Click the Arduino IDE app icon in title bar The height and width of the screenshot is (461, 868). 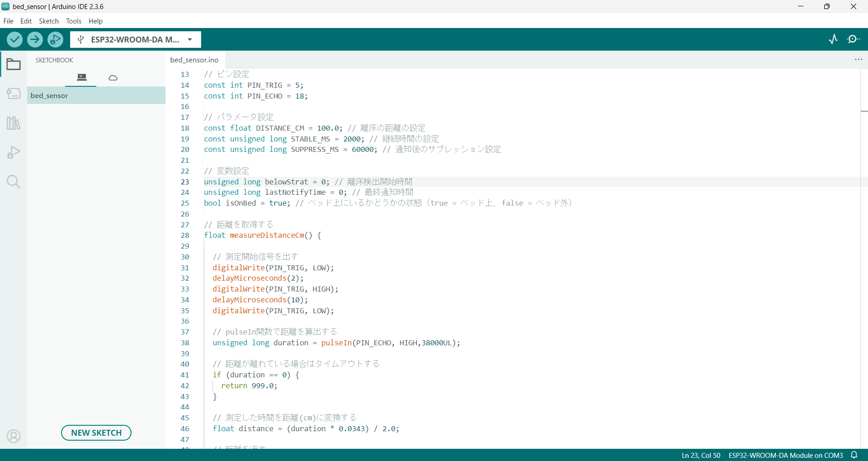[x=5, y=6]
